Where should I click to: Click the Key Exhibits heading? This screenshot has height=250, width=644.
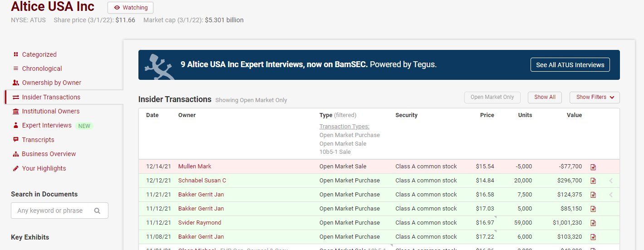click(x=30, y=237)
